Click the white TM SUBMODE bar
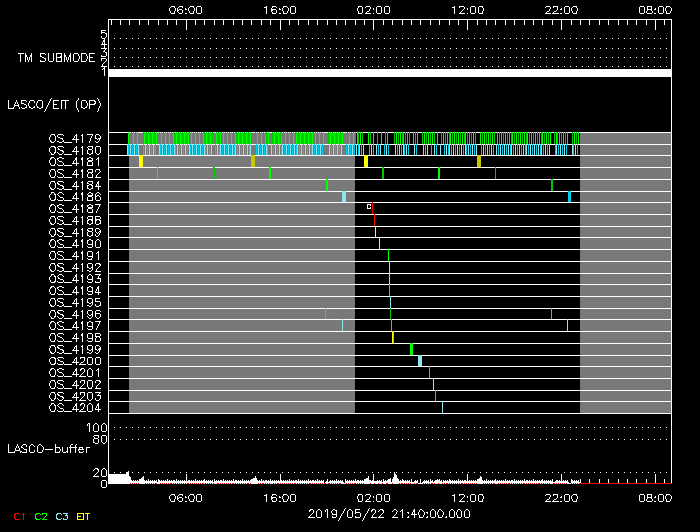This screenshot has width=700, height=532. 389,73
